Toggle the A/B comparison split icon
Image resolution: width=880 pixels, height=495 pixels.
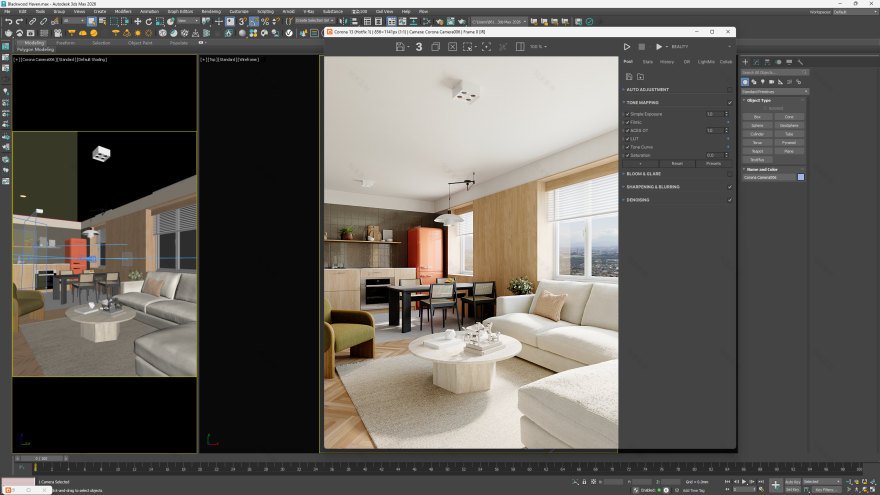click(x=520, y=47)
